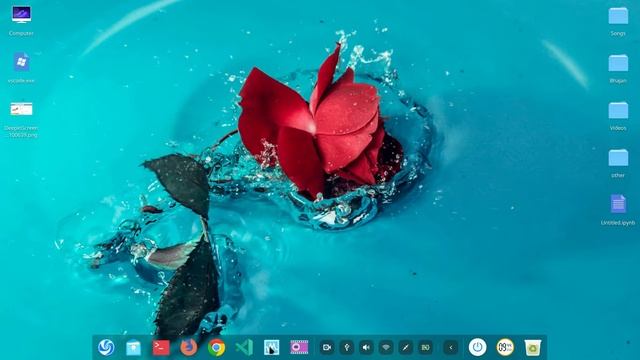Image resolution: width=640 pixels, height=360 pixels.
Task: Open the volume speaker tray icon
Action: pos(366,347)
